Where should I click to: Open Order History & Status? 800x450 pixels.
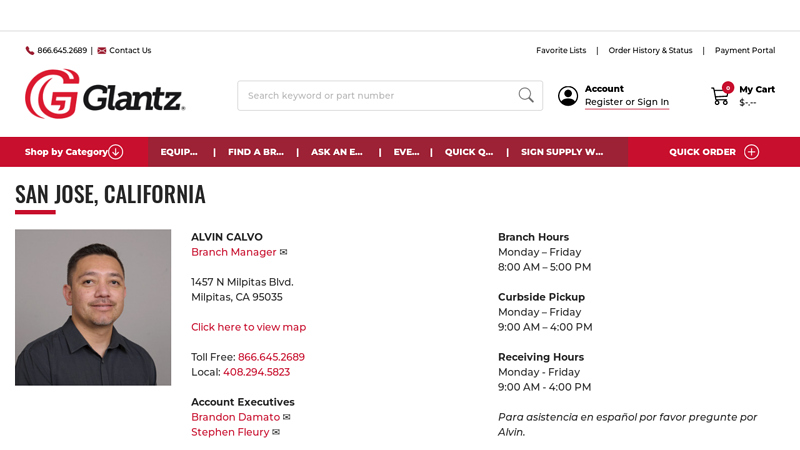coord(650,51)
